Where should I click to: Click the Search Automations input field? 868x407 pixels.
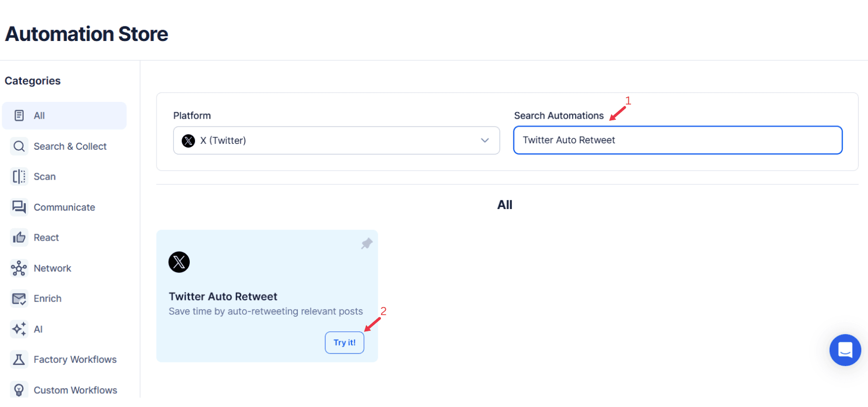(x=678, y=140)
